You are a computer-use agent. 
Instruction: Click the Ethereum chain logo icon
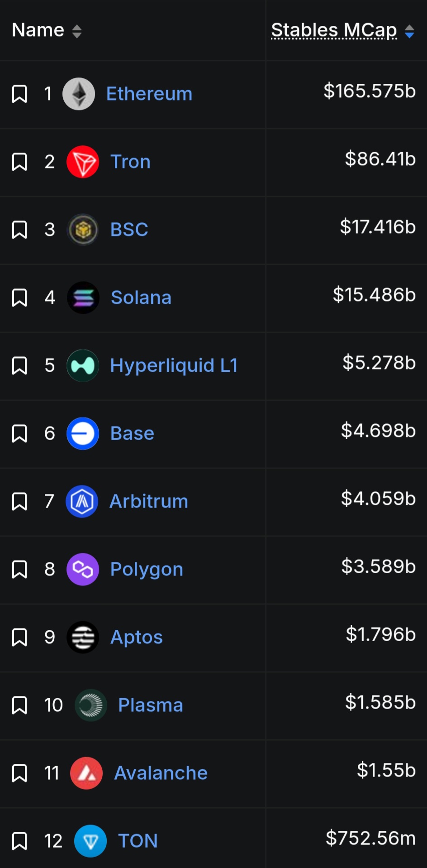(79, 94)
